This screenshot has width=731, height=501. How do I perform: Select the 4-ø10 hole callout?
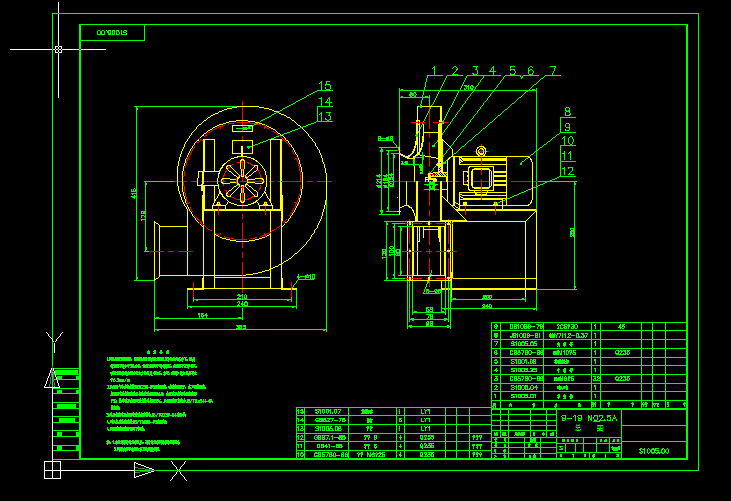tap(306, 277)
